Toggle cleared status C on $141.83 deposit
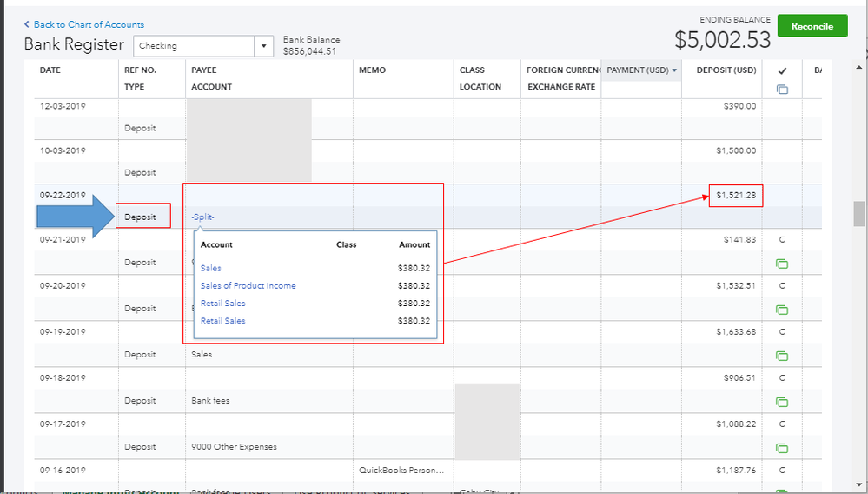This screenshot has width=868, height=494. pyautogui.click(x=782, y=239)
